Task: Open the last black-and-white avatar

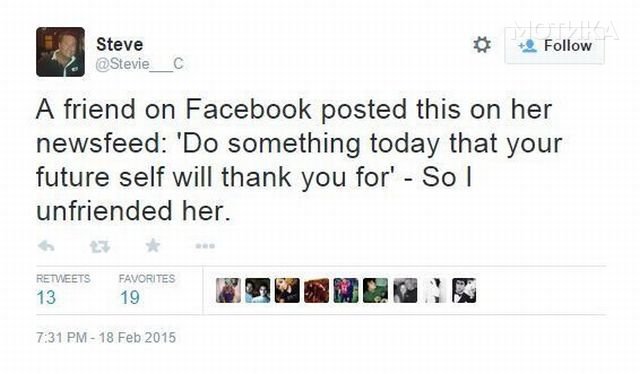Action: [x=464, y=290]
